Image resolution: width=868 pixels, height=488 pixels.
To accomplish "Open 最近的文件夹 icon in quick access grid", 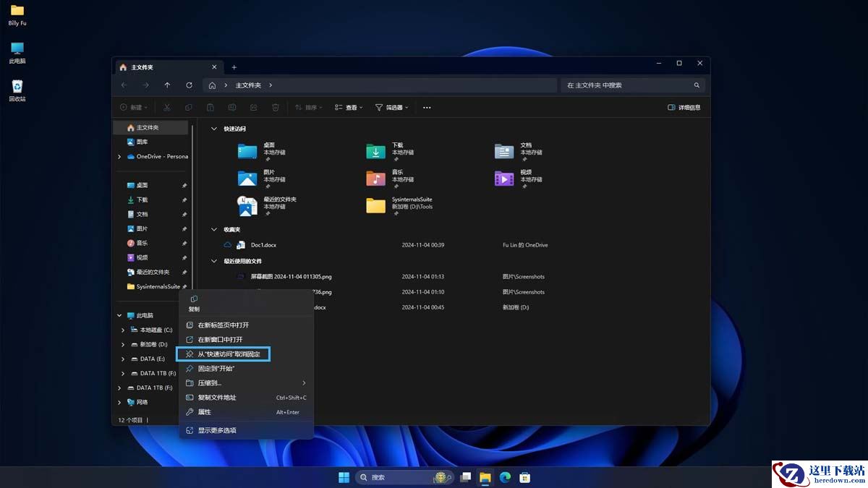I will pyautogui.click(x=247, y=205).
